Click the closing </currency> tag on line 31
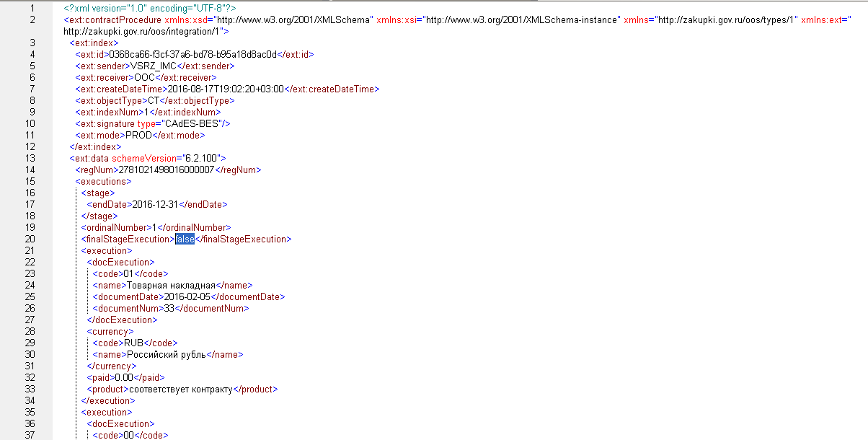This screenshot has height=440, width=868. tap(112, 366)
